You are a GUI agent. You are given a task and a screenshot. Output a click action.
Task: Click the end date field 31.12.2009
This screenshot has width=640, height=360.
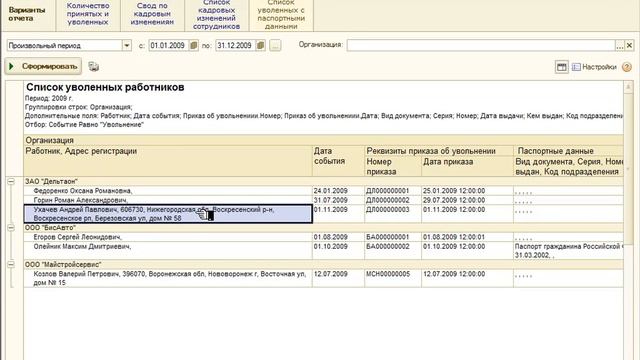(235, 45)
